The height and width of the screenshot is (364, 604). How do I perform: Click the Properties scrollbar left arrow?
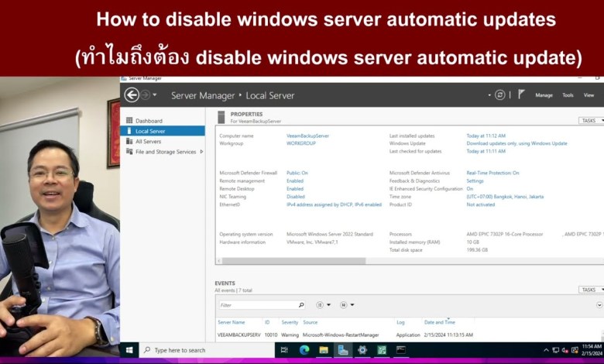pos(219,261)
